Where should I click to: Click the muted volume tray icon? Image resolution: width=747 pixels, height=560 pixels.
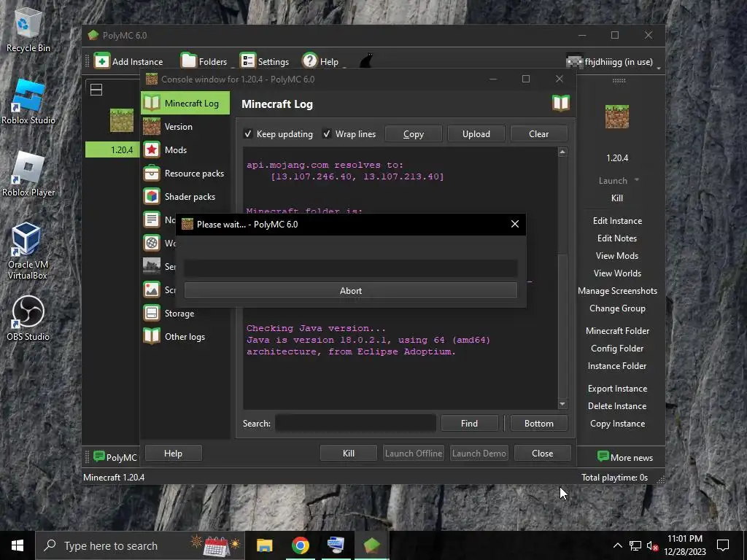click(653, 545)
